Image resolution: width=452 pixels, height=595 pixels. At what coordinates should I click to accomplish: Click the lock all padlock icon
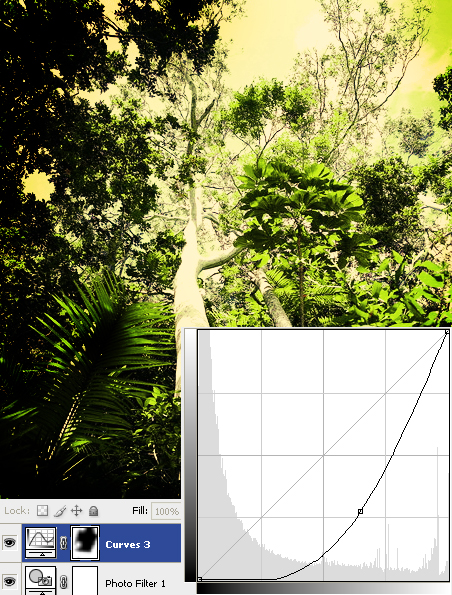tap(93, 511)
